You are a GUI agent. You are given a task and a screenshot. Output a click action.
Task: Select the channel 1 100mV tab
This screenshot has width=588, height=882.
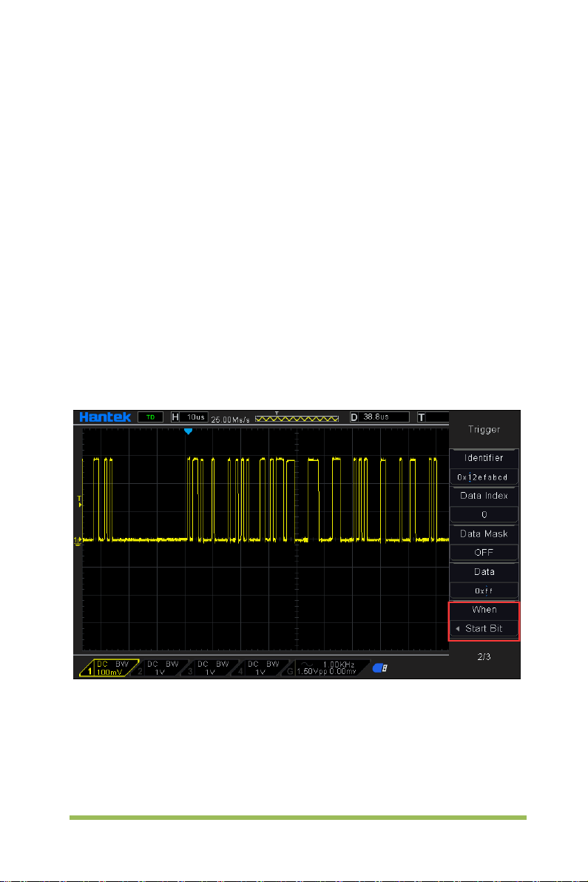(109, 667)
